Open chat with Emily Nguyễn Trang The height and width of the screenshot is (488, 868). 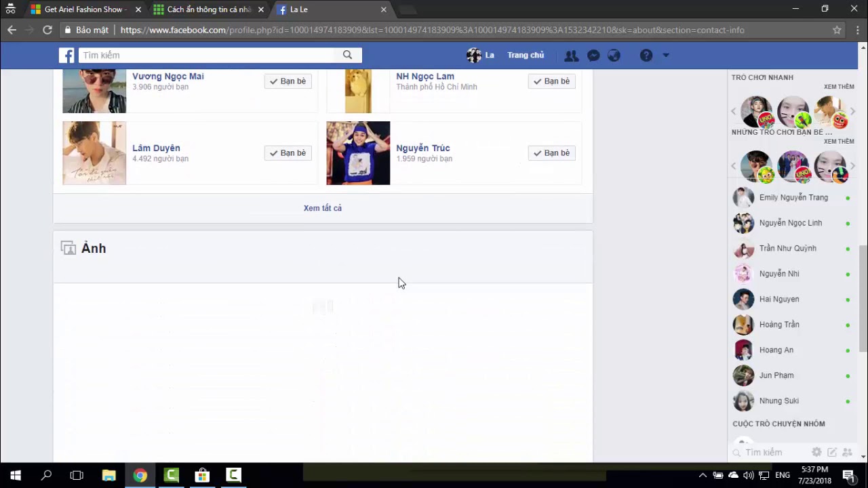(792, 198)
